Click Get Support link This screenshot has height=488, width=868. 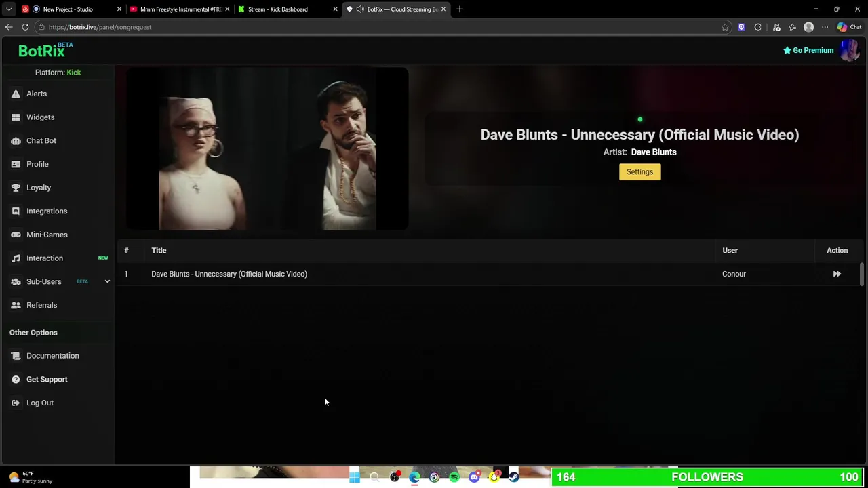(47, 380)
